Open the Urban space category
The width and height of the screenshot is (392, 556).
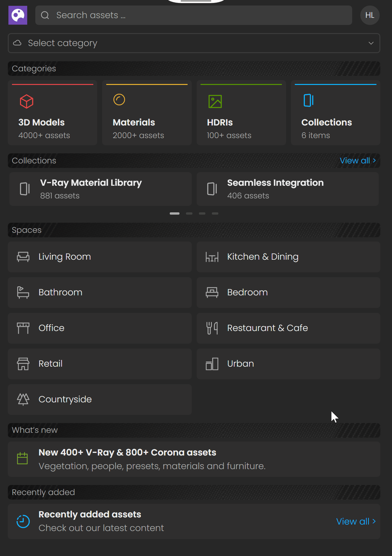[x=288, y=364]
